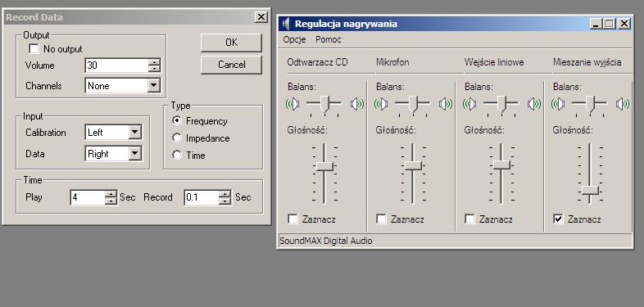Click Cancel in Record Data dialog
This screenshot has width=644, height=307.
tap(231, 65)
